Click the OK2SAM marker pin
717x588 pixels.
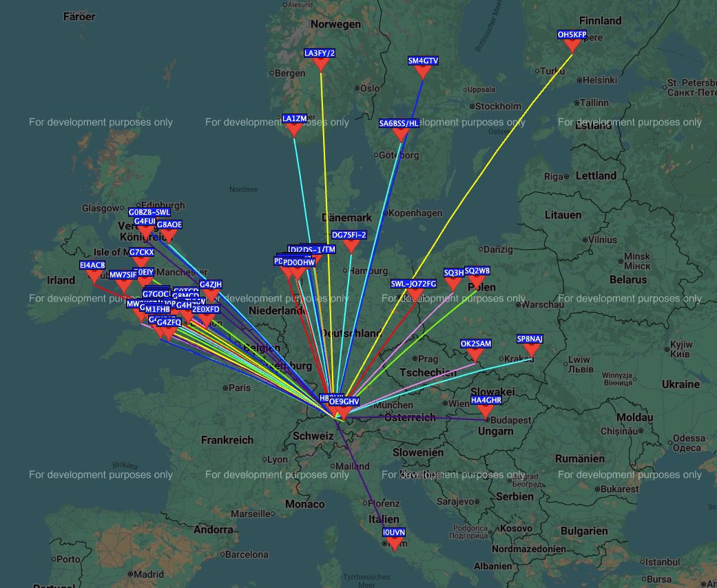tap(475, 355)
